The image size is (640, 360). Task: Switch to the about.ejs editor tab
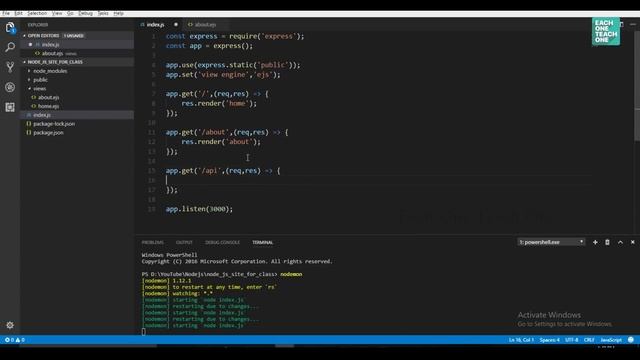205,24
